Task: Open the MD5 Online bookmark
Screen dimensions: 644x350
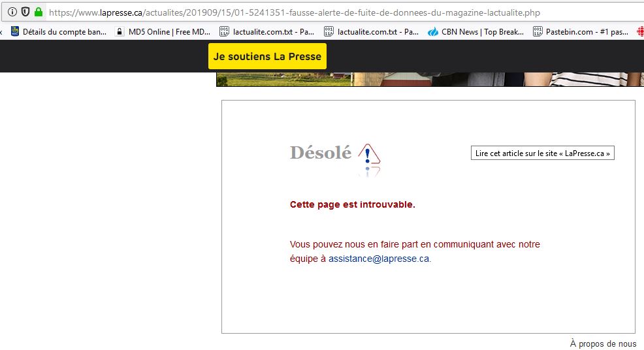Action: click(x=163, y=31)
